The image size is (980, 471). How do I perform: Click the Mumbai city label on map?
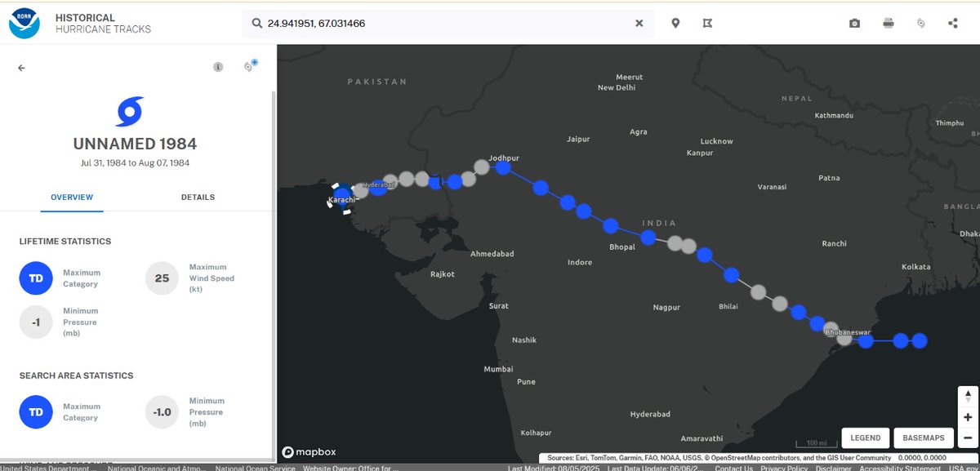498,369
